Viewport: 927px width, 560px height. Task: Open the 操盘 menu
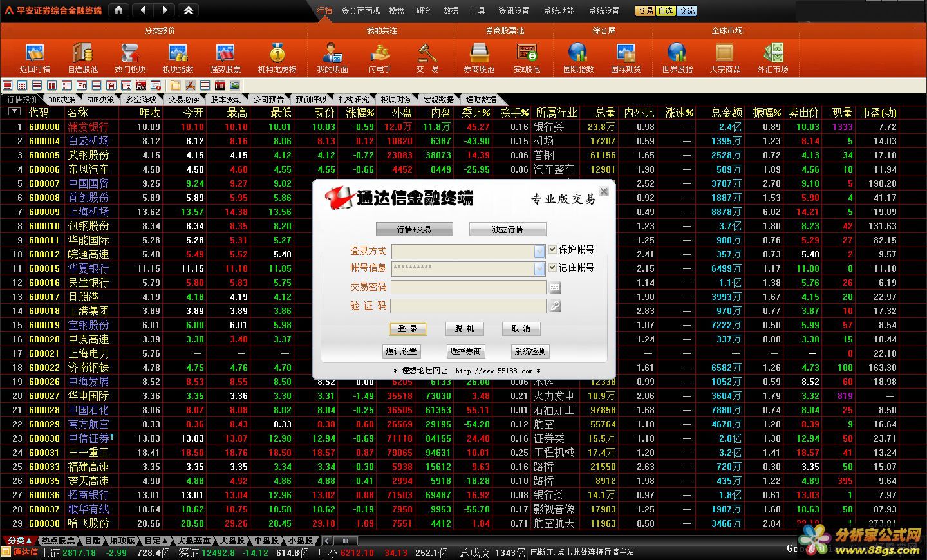tap(397, 11)
